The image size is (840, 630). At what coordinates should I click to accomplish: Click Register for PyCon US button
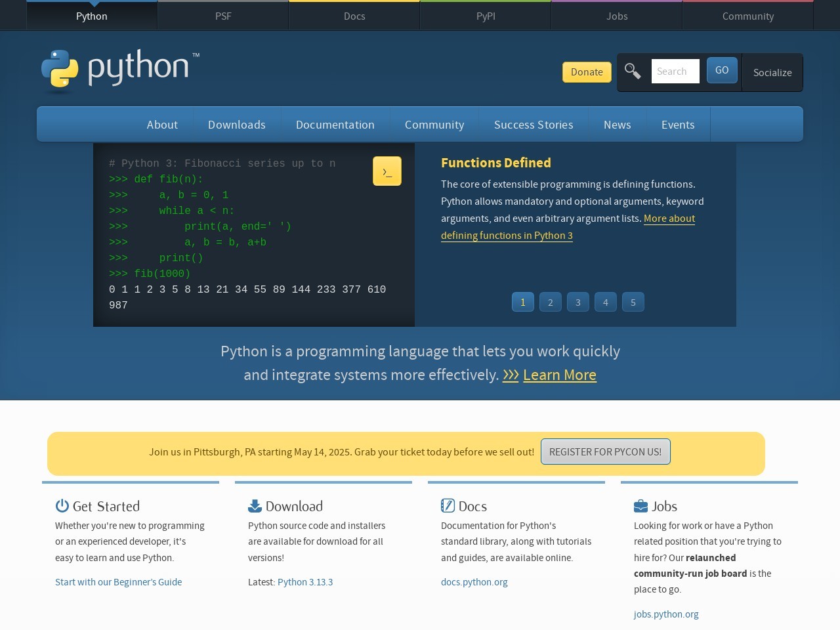pyautogui.click(x=606, y=451)
